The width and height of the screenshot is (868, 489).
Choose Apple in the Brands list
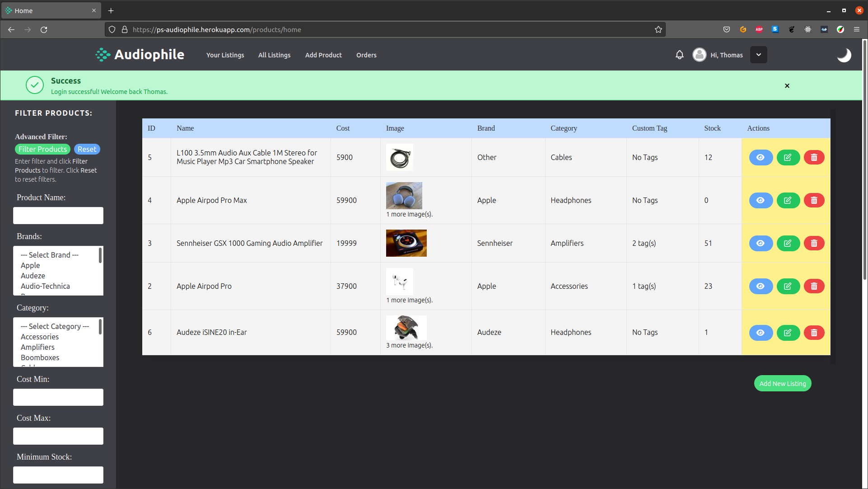point(30,265)
